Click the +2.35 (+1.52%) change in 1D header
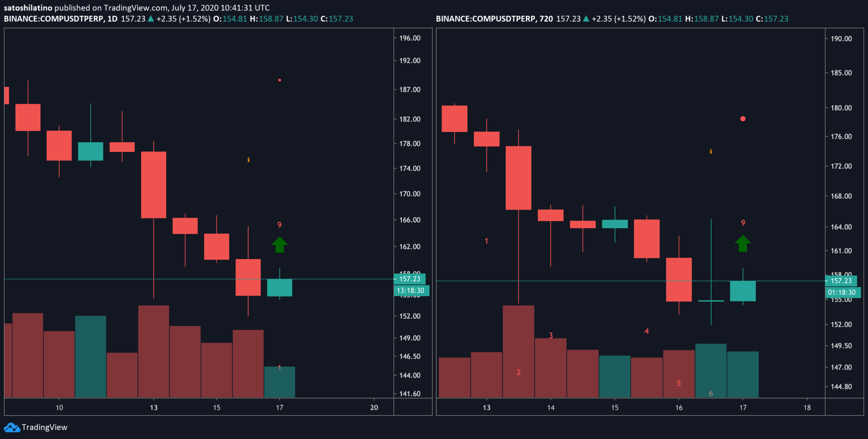Screen dimensions: 868x439 [184, 19]
